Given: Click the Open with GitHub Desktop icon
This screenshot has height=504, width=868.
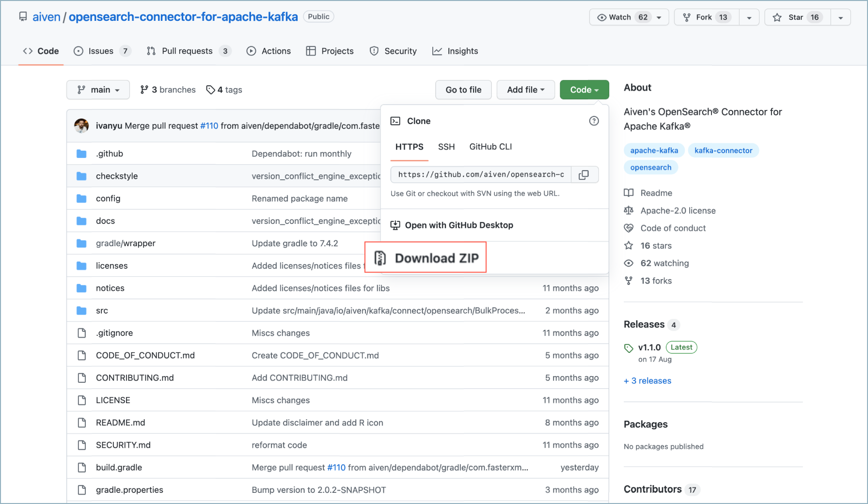Looking at the screenshot, I should pos(395,225).
